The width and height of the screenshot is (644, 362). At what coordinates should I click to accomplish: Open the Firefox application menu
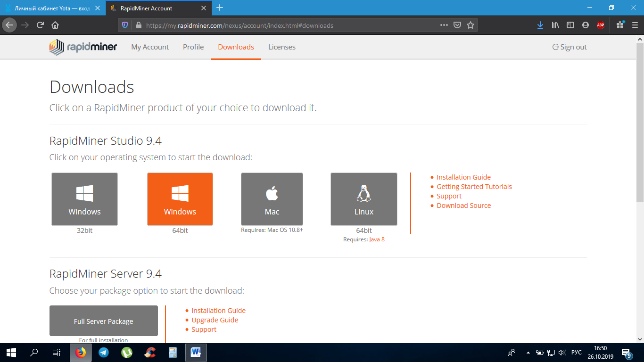click(x=635, y=25)
